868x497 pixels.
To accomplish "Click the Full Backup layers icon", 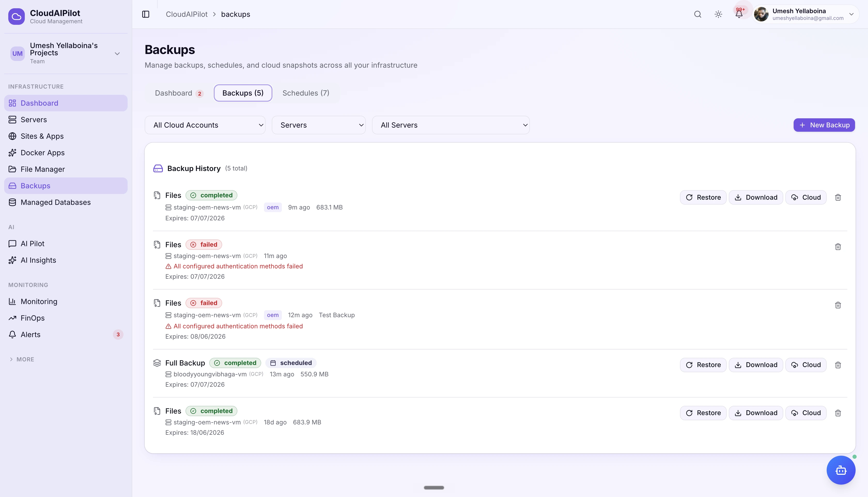I will point(157,363).
